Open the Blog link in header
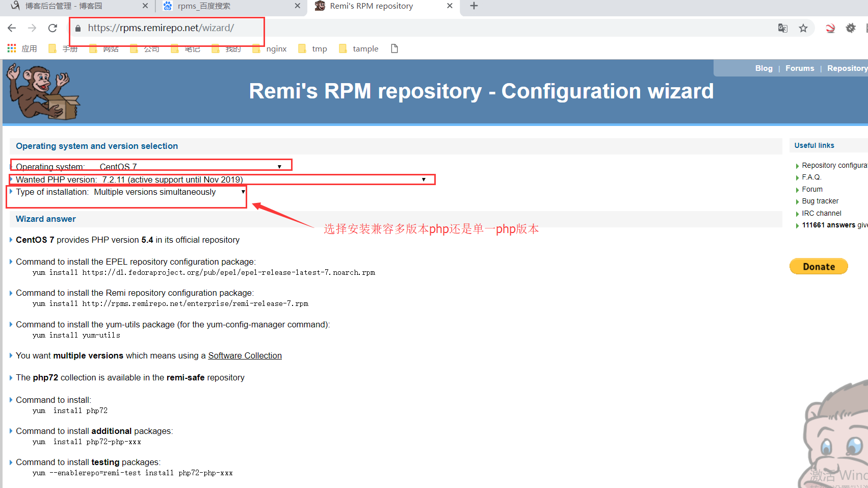This screenshot has width=868, height=488. [764, 68]
